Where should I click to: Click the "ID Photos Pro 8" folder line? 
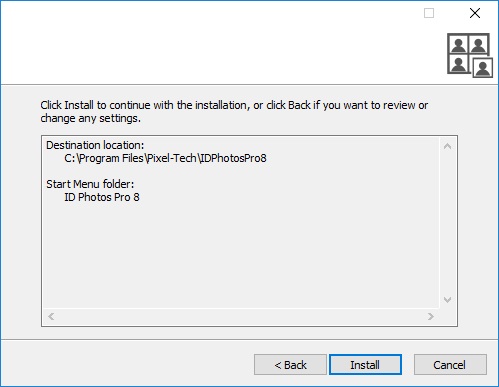[102, 197]
